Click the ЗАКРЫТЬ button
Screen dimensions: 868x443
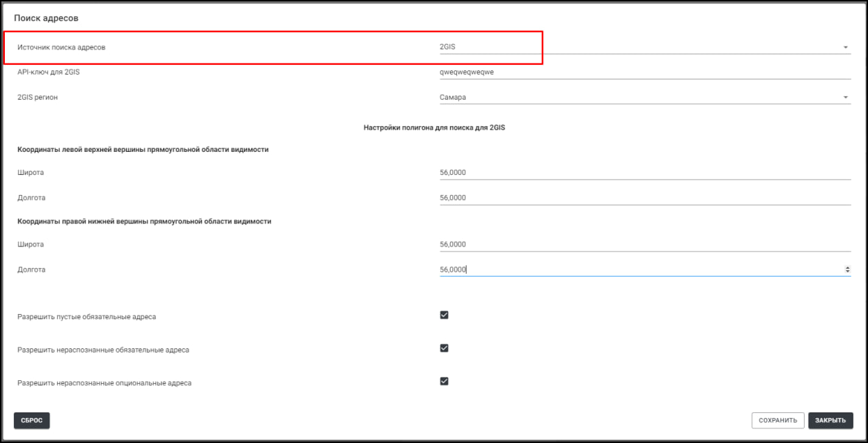click(x=830, y=421)
